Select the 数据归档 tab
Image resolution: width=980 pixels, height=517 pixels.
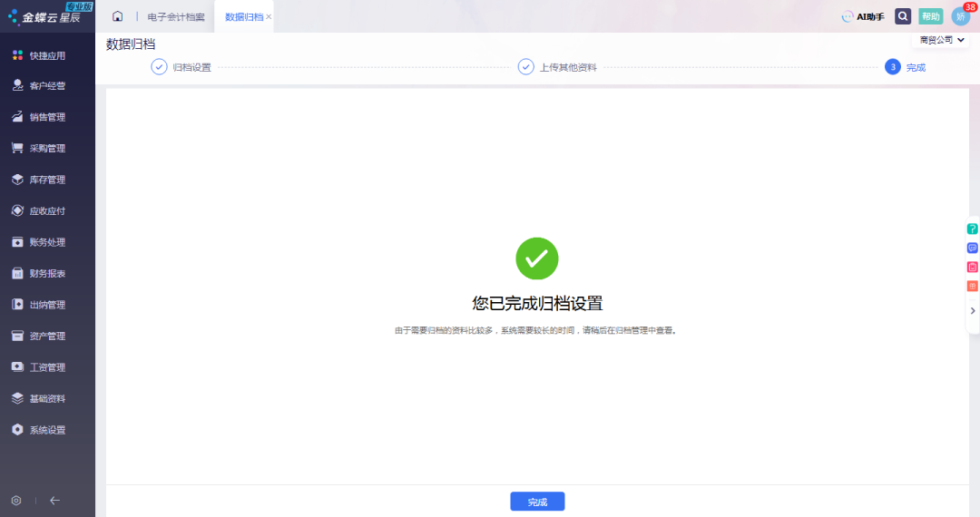pyautogui.click(x=244, y=17)
